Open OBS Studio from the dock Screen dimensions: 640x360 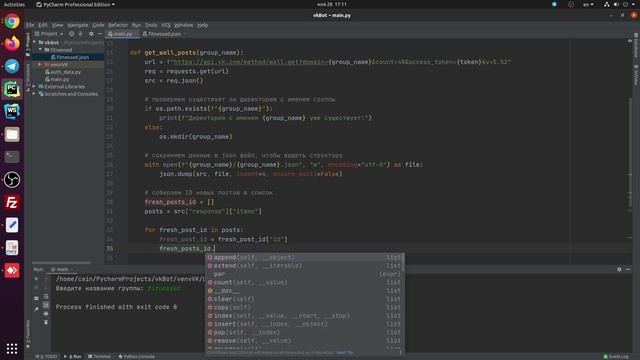pos(12,180)
